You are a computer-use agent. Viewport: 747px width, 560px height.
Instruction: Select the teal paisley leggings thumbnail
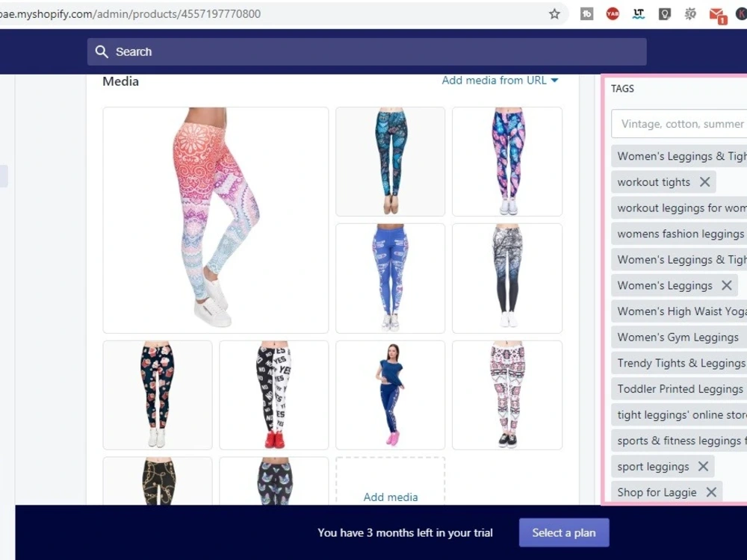390,161
